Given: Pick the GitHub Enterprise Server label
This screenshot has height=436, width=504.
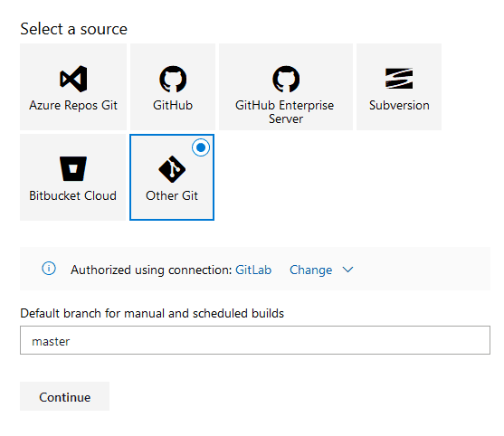Looking at the screenshot, I should pos(285,112).
